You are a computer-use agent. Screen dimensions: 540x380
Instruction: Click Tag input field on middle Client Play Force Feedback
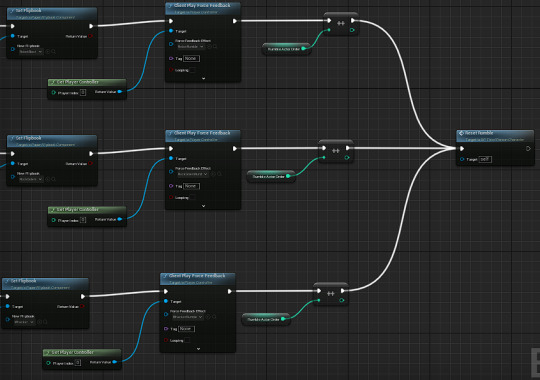[191, 186]
